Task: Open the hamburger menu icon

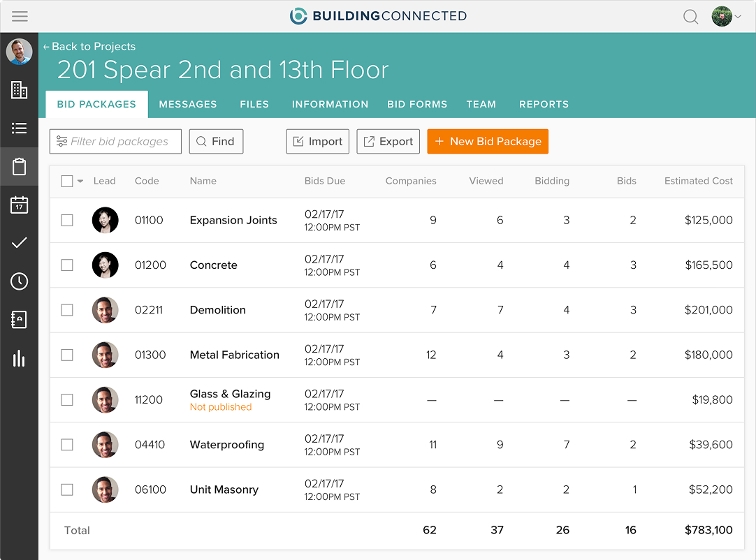Action: 20,16
